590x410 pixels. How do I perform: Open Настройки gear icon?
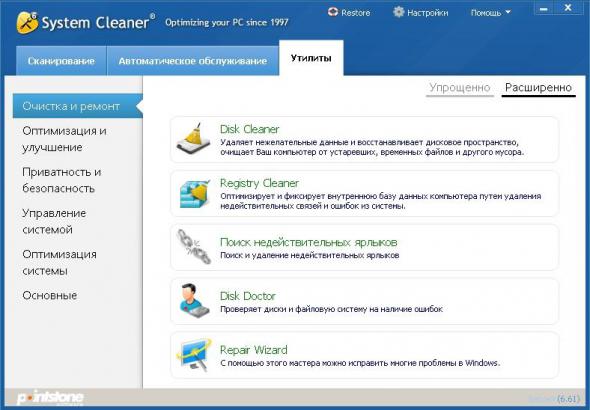pos(398,12)
